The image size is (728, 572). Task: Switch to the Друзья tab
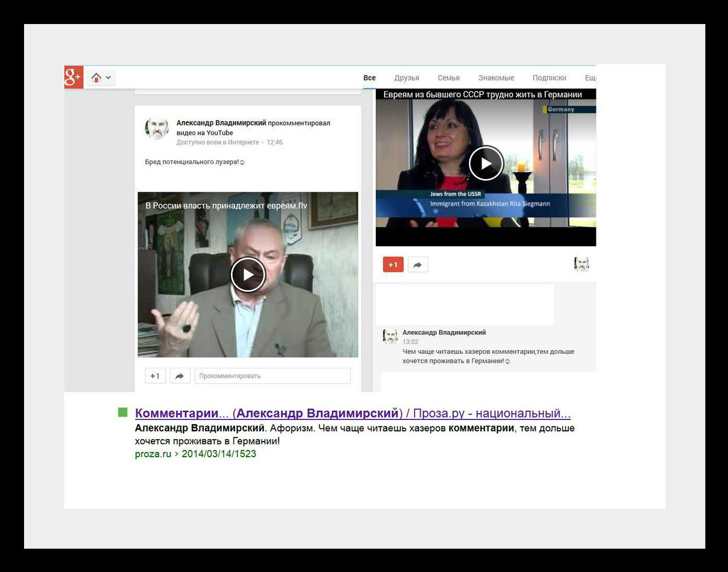406,78
